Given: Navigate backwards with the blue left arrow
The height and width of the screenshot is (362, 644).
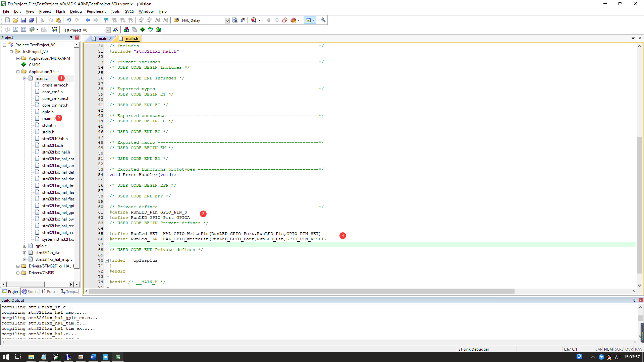Looking at the screenshot, I should (x=88, y=20).
